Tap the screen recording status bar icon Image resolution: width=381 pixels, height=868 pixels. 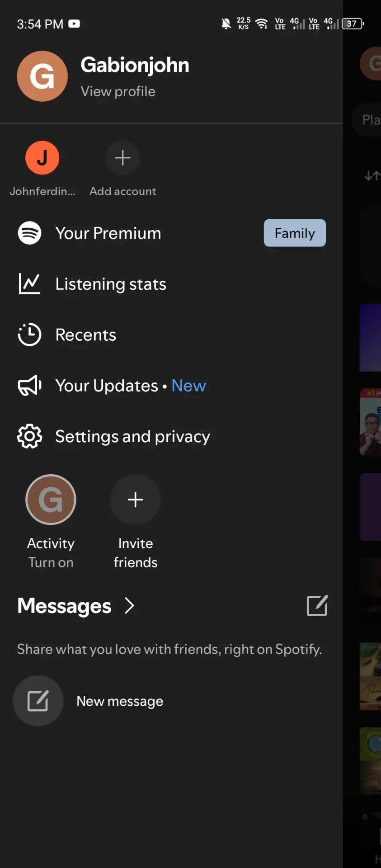pos(74,24)
